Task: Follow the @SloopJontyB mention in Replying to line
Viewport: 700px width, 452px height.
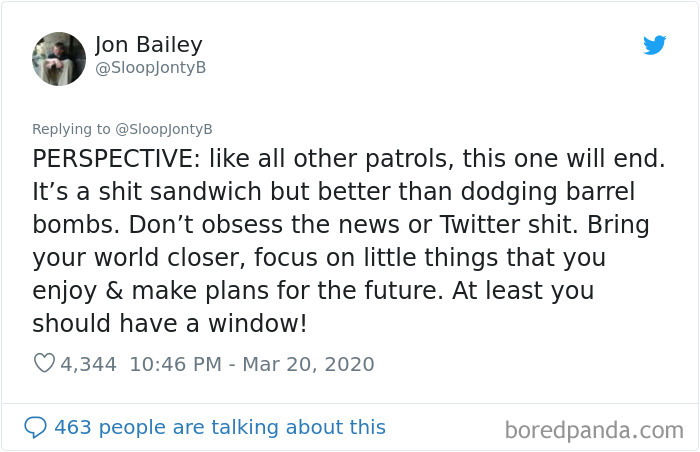Action: [x=164, y=129]
